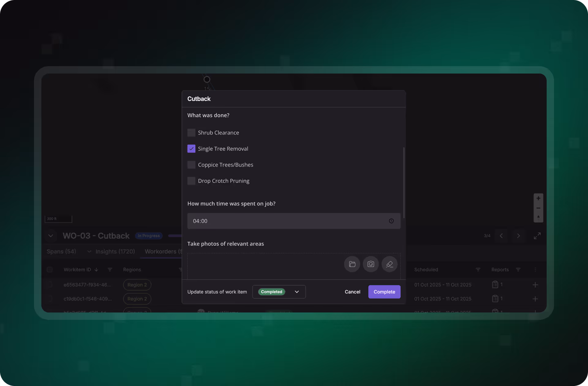The width and height of the screenshot is (588, 386).
Task: Check the Shrub Clearance checkbox
Action: click(x=191, y=133)
